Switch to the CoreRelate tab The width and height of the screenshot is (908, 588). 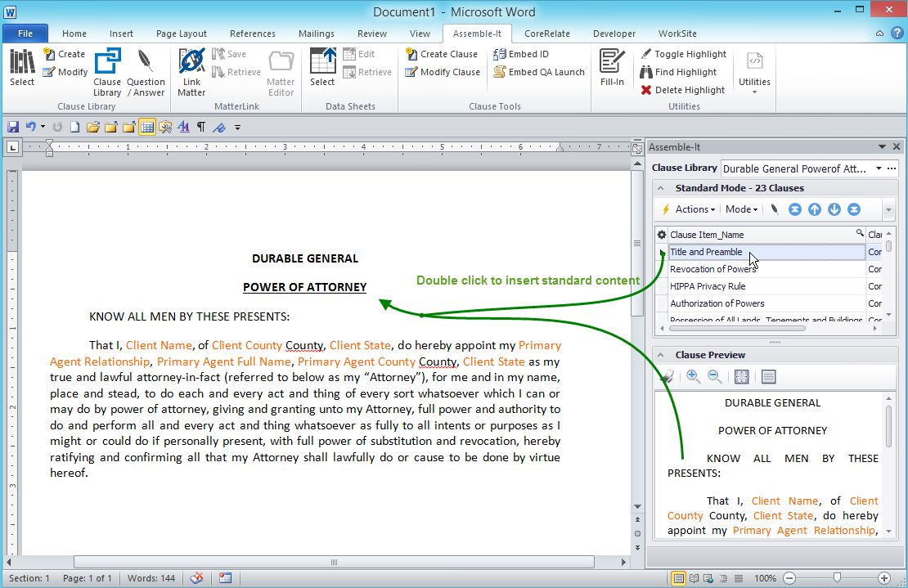[547, 34]
